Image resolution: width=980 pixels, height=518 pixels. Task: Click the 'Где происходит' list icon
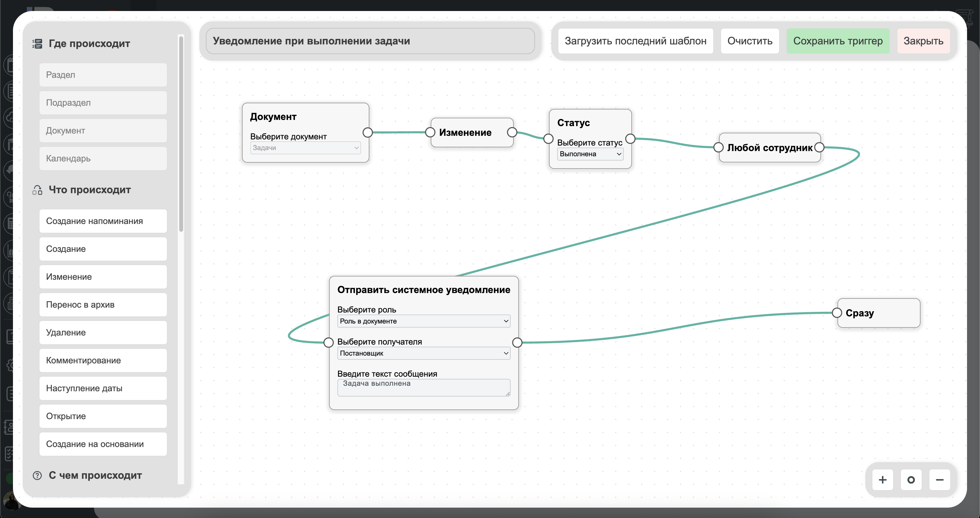(x=37, y=43)
